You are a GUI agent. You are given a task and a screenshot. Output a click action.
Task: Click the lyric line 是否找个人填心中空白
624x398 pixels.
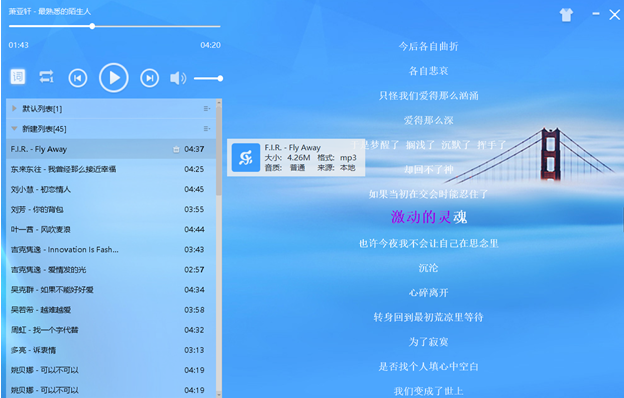[x=429, y=367]
